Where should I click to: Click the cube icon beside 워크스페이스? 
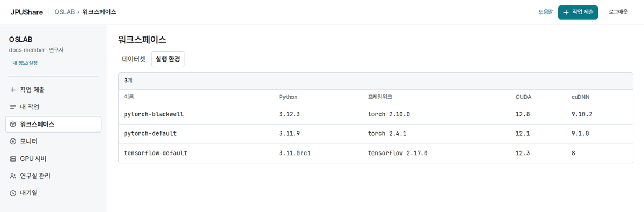(13, 124)
